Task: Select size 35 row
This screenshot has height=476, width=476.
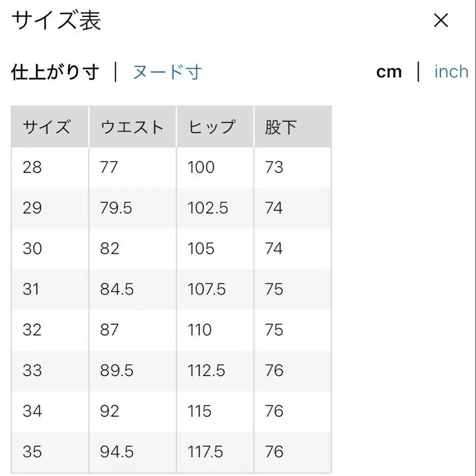Action: (x=33, y=452)
